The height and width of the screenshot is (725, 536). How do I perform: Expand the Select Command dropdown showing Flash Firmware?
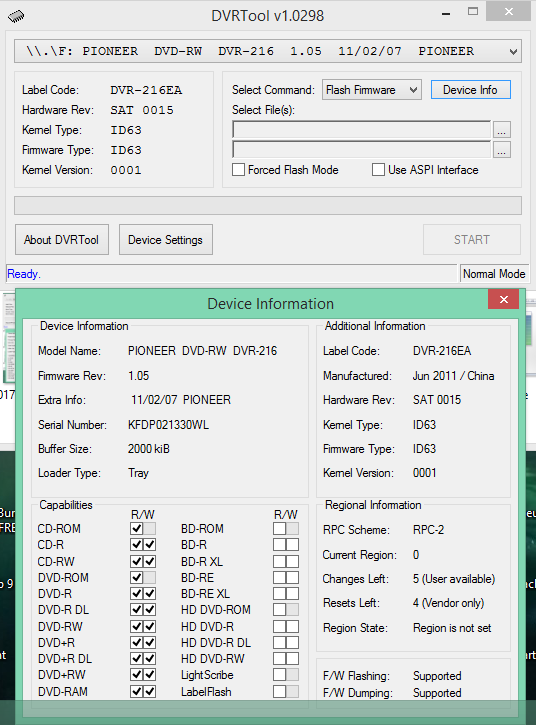click(372, 90)
